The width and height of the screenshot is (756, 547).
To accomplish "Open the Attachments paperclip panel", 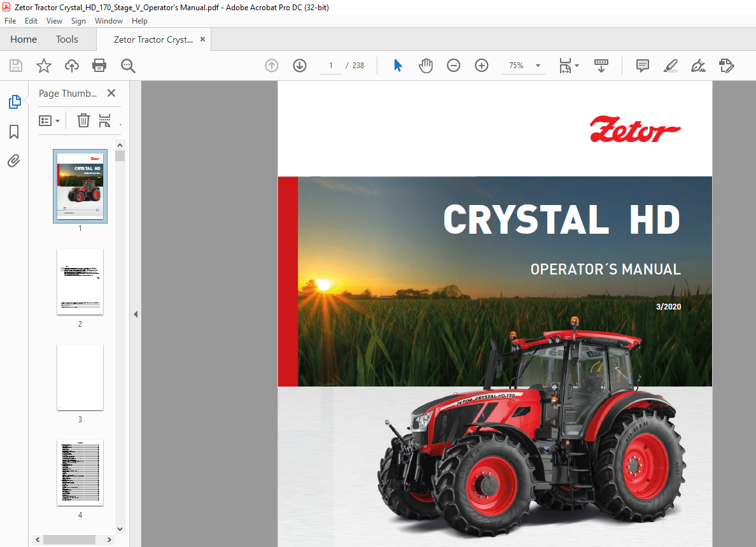I will click(x=14, y=160).
